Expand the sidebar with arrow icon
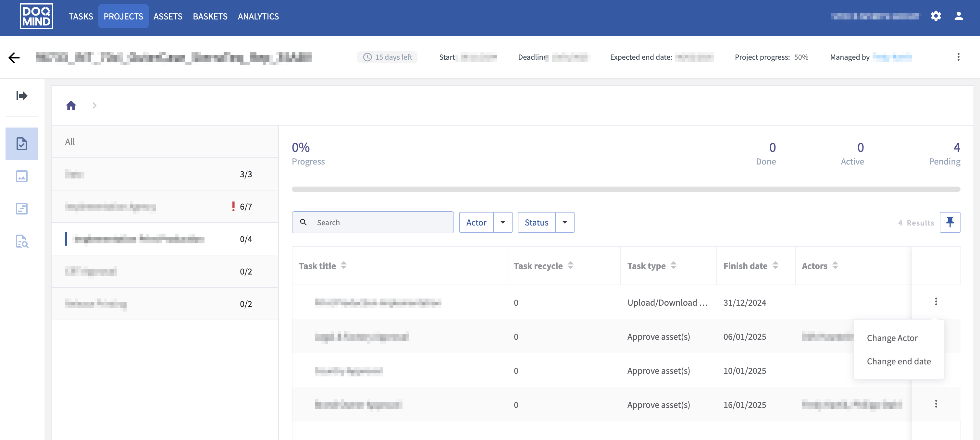 coord(22,95)
